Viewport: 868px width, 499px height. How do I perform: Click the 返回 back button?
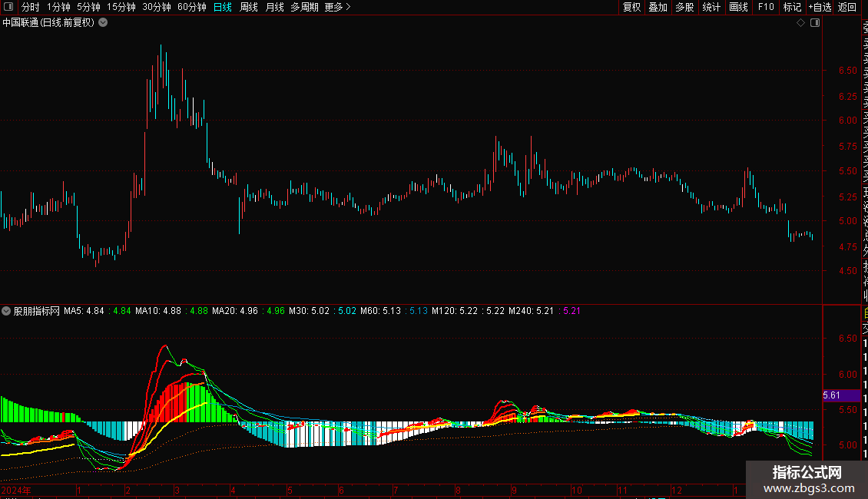pyautogui.click(x=847, y=7)
